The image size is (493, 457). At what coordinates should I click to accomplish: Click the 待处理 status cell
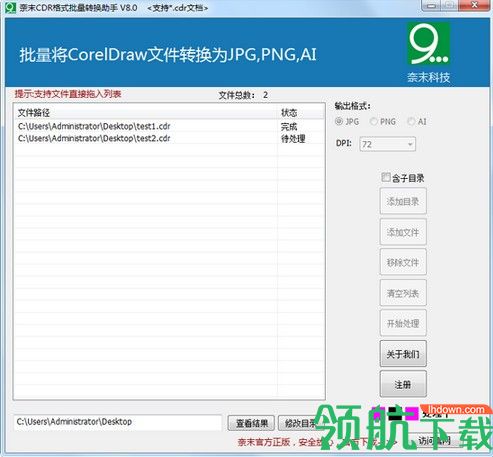(293, 139)
